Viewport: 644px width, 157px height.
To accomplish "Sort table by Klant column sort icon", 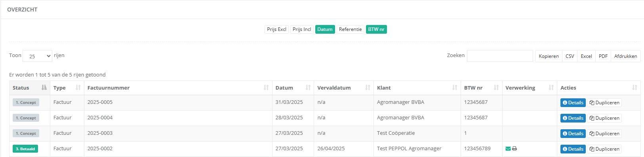I will (455, 88).
